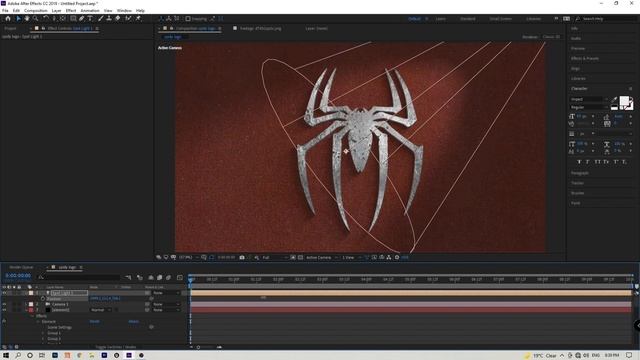Select the Type text tool
Image resolution: width=640 pixels, height=360 pixels.
[90, 18]
